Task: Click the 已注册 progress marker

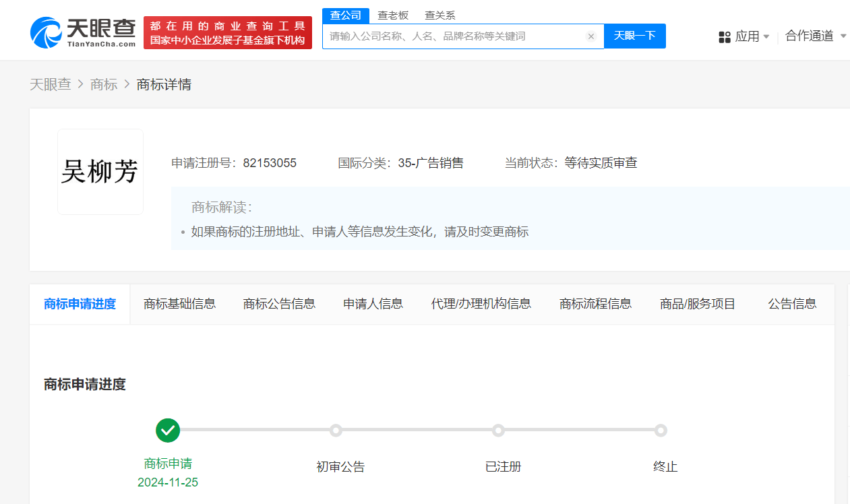Action: coord(498,430)
